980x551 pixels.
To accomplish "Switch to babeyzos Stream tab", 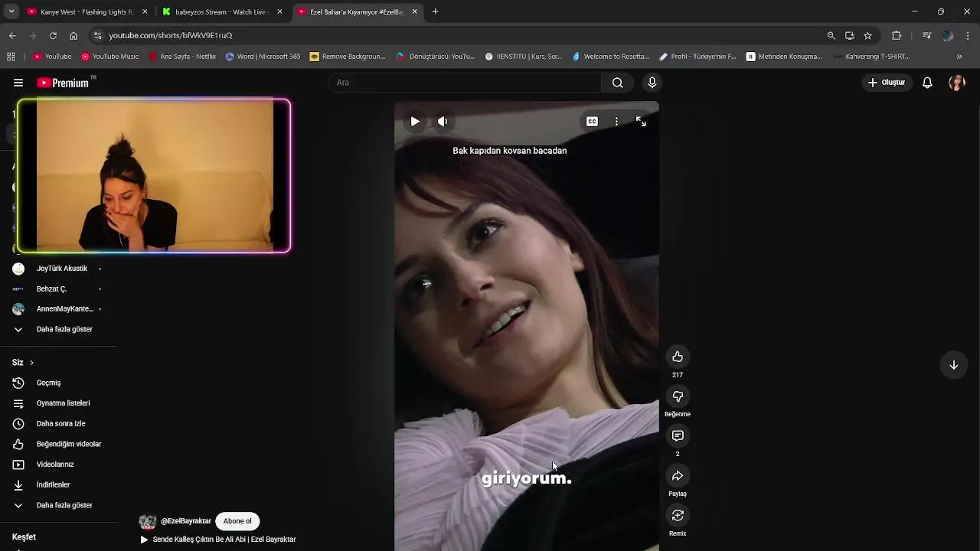I will pyautogui.click(x=222, y=11).
